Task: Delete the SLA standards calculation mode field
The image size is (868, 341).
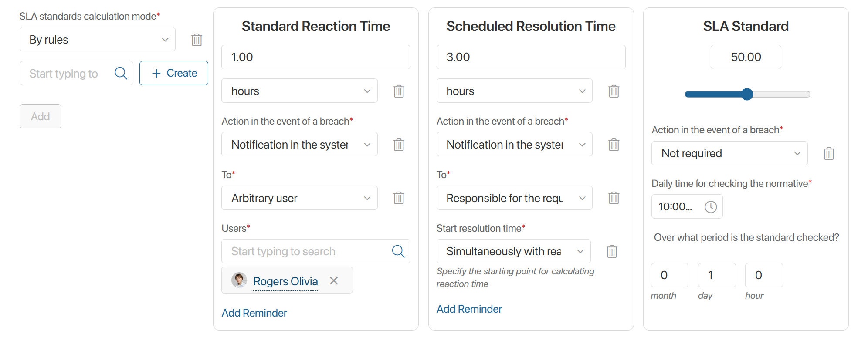Action: (197, 40)
